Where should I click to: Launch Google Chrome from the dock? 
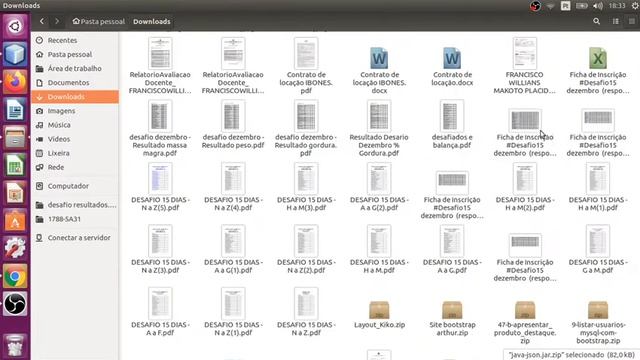[15, 276]
